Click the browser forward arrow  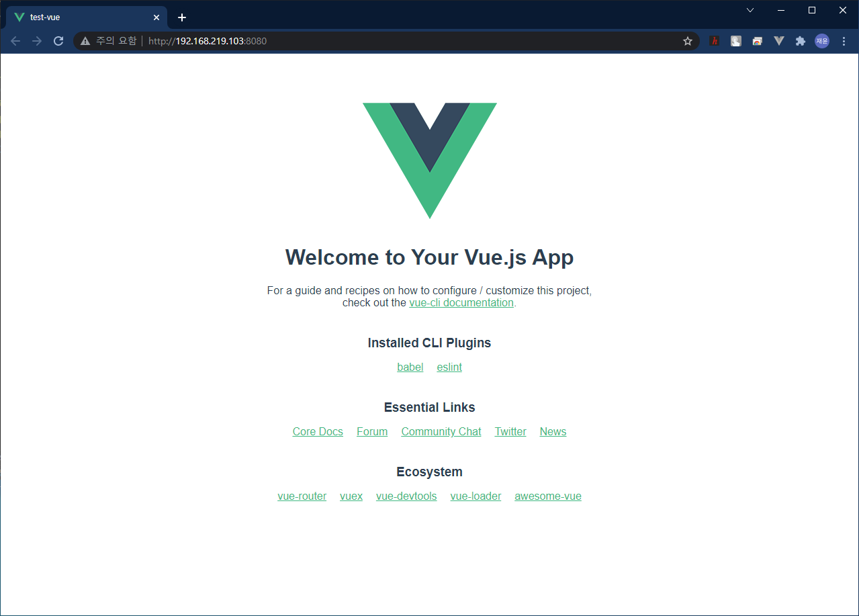(37, 41)
